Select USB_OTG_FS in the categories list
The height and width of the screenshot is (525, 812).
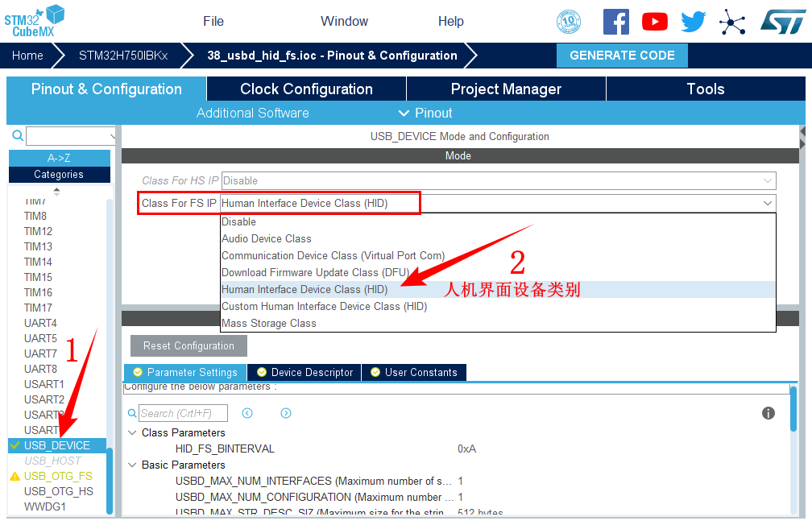click(x=58, y=476)
